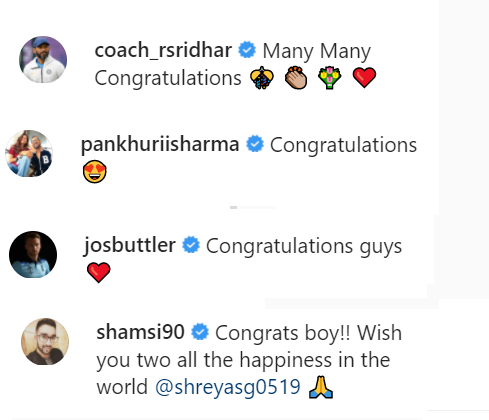Click the shamsi90 username
This screenshot has width=489, height=420.
click(140, 332)
